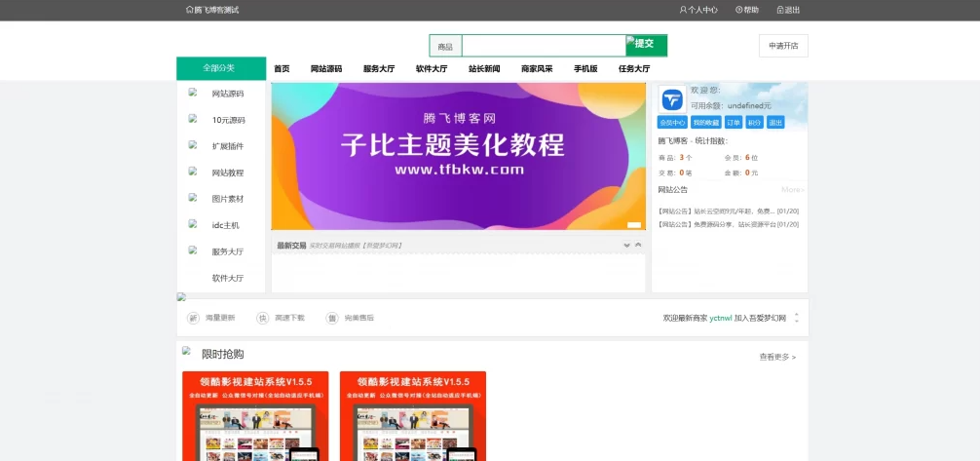Click the blue 腾飞博客 avatar logo
The width and height of the screenshot is (980, 461).
point(672,99)
